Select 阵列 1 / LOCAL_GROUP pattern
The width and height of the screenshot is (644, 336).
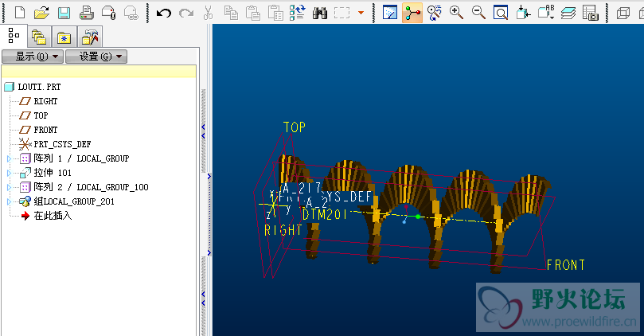click(x=74, y=158)
